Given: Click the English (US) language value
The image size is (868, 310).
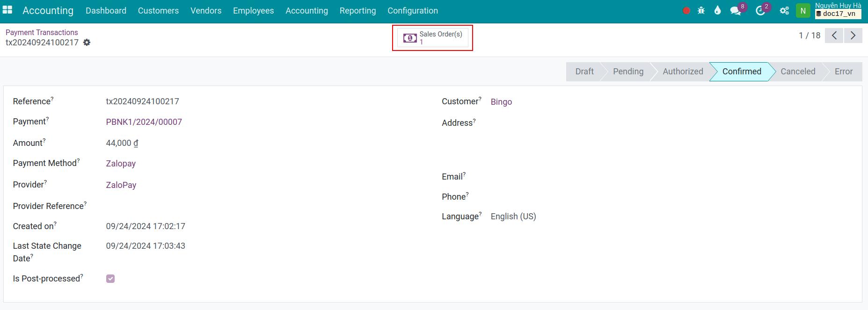Looking at the screenshot, I should point(513,216).
